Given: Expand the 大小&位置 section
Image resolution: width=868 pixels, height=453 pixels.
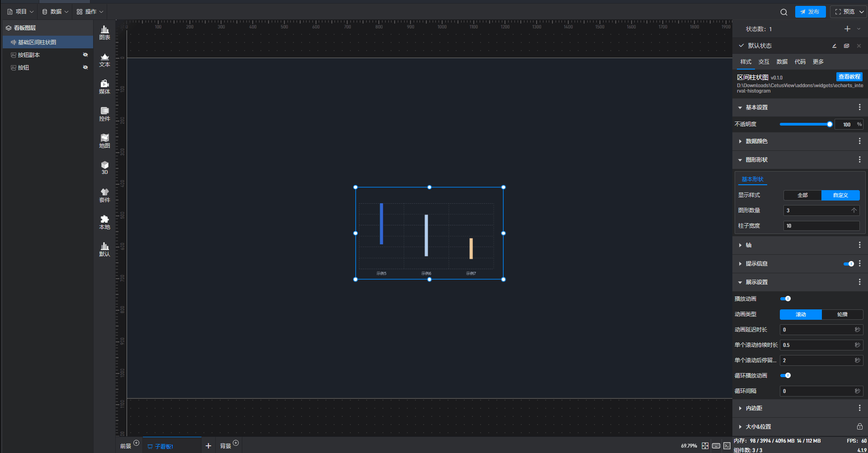Looking at the screenshot, I should point(740,427).
